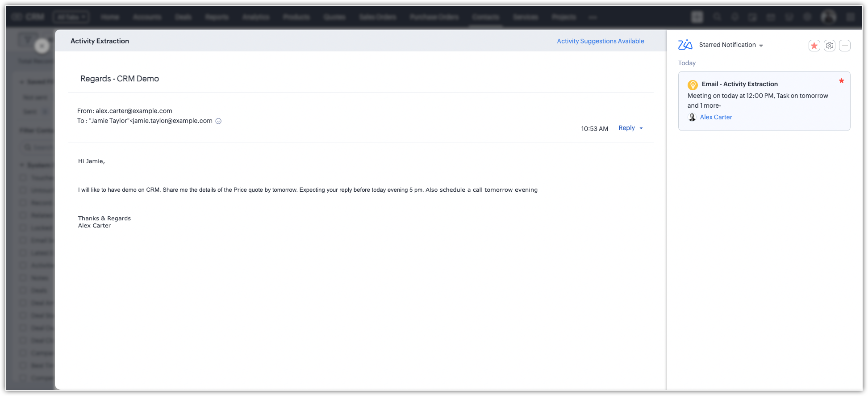
Task: Unstar the Email - Activity Extraction notification
Action: pyautogui.click(x=841, y=81)
